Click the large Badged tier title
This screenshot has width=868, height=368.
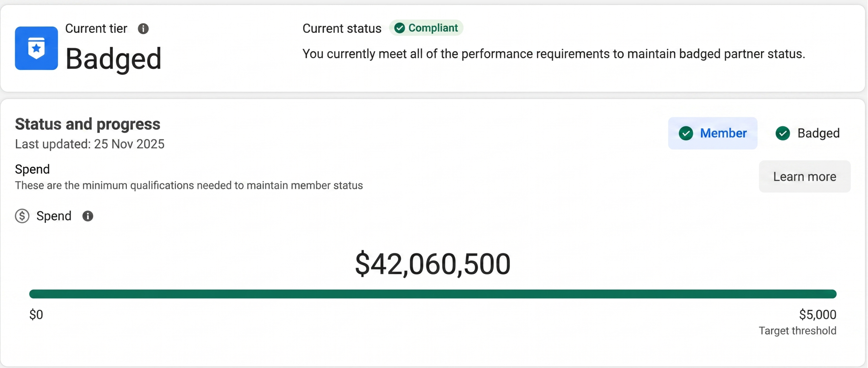(x=113, y=59)
